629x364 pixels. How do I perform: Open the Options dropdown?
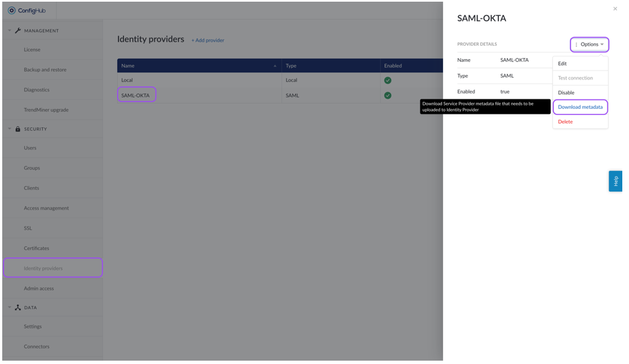tap(589, 45)
